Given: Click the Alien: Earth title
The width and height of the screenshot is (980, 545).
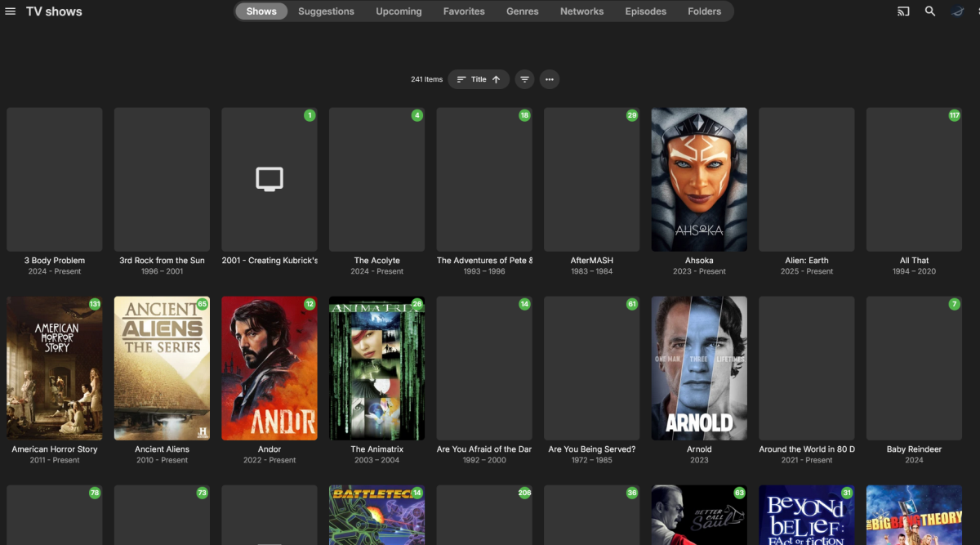Looking at the screenshot, I should click(x=807, y=261).
